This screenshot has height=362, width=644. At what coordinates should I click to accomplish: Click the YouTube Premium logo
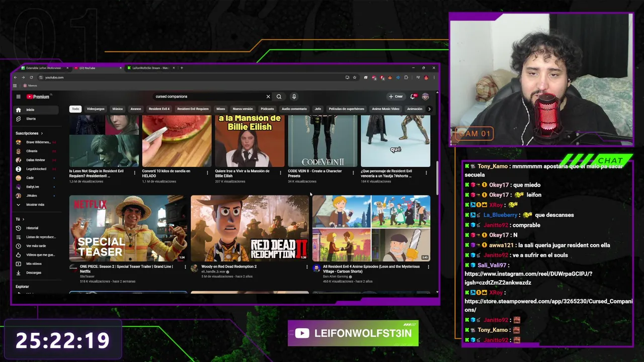(38, 97)
